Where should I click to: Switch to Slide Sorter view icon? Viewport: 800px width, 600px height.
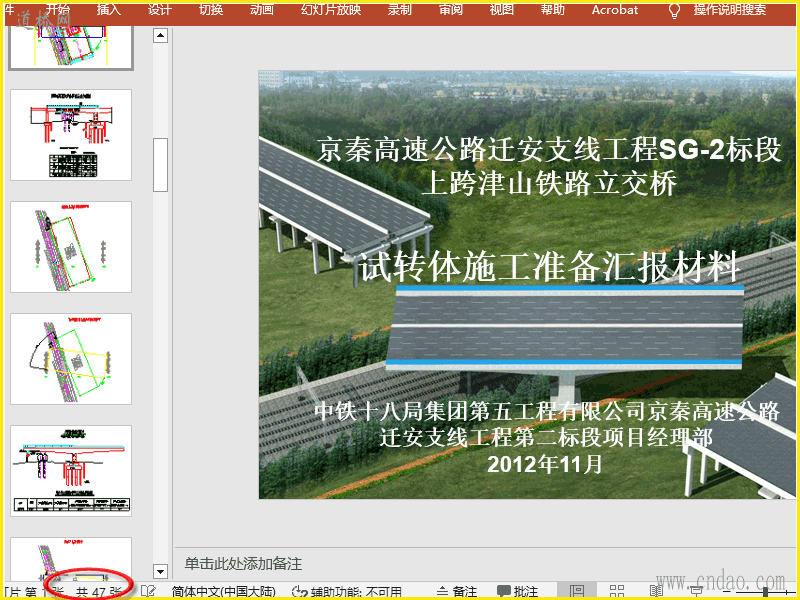617,591
